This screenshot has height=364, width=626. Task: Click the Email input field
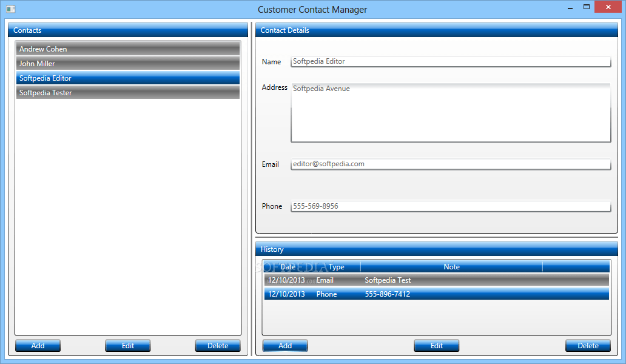451,164
